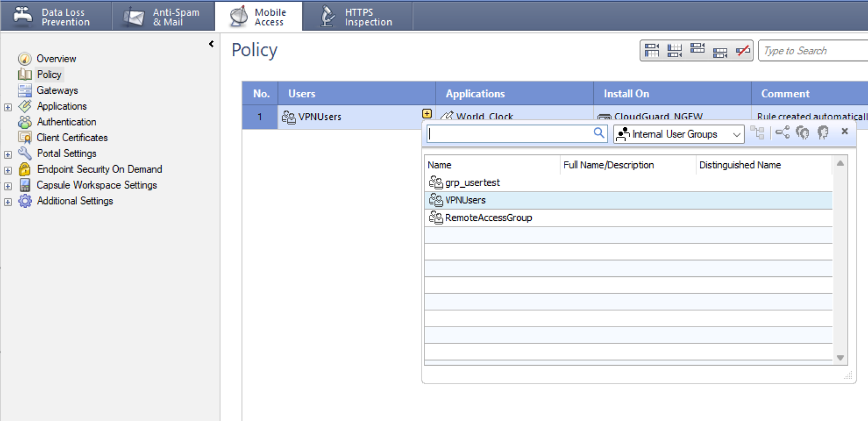Switch to the Data Loss Prevention tab
The height and width of the screenshot is (421, 868).
click(x=55, y=17)
